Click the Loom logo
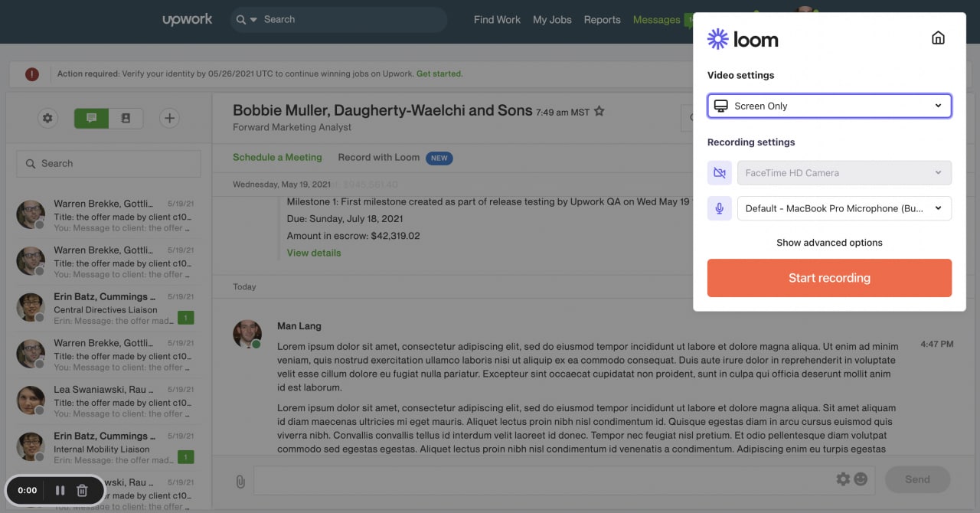This screenshot has width=980, height=513. click(743, 39)
